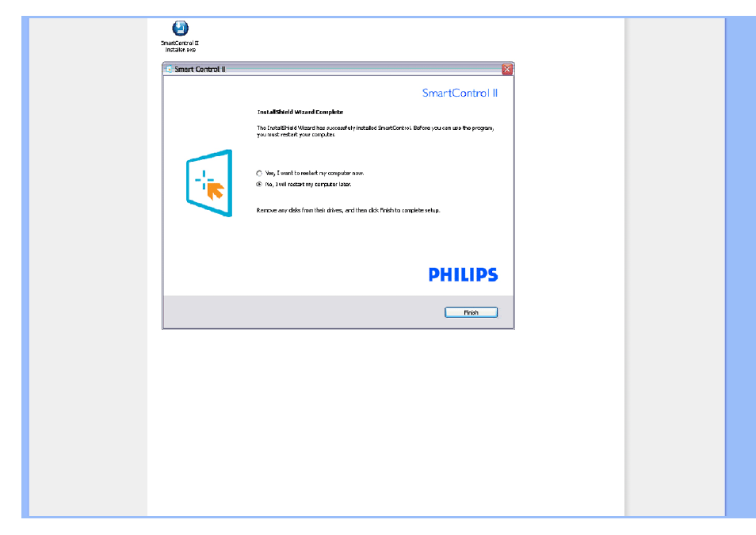Click the successfully installed message paragraph
The height and width of the screenshot is (535, 756).
click(x=375, y=132)
